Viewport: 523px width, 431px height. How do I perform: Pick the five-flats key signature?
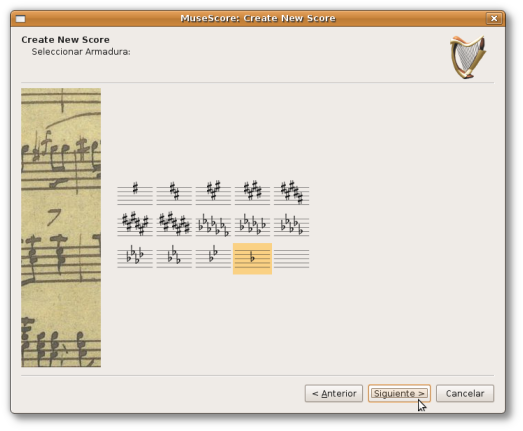point(292,225)
